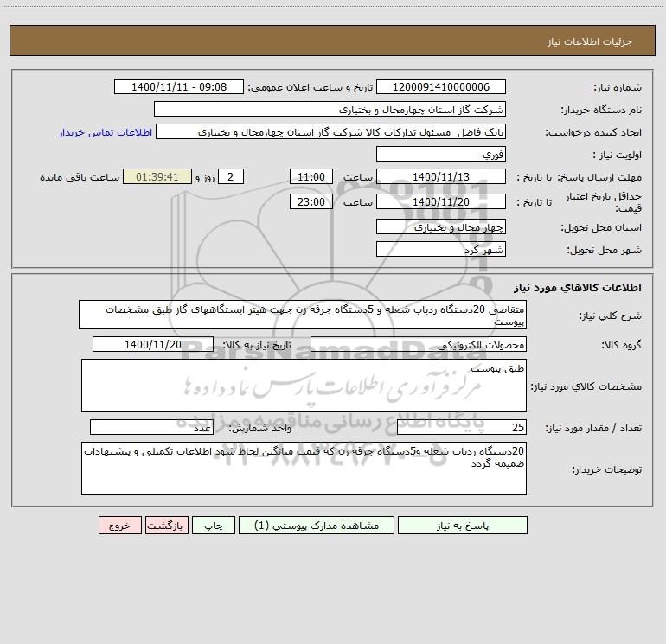Click goods group field محصولات الکترونیکی

click(x=419, y=344)
